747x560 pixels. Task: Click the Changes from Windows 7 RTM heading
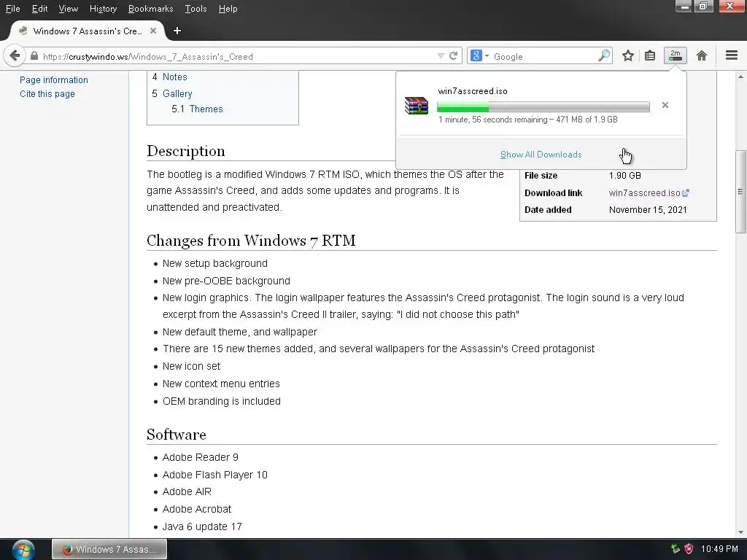tap(251, 241)
